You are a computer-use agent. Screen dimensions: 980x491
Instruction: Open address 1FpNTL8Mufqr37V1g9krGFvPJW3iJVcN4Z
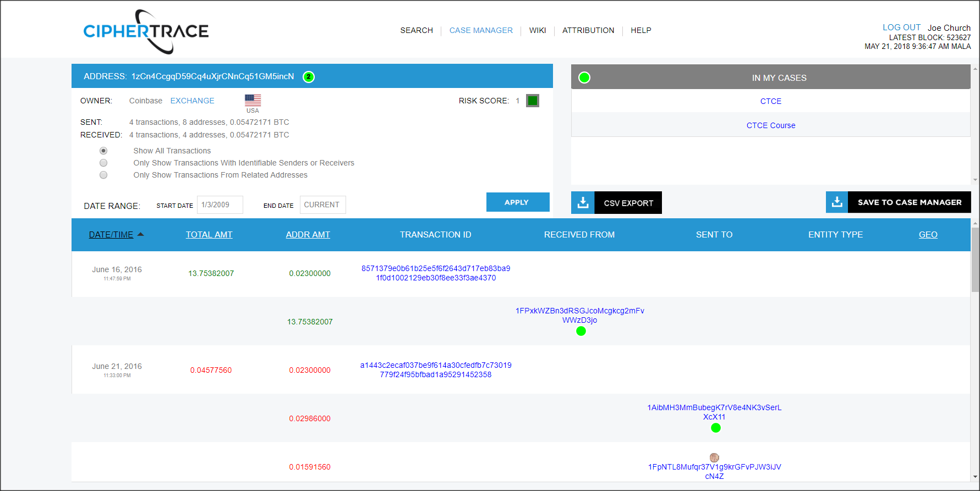pos(714,471)
